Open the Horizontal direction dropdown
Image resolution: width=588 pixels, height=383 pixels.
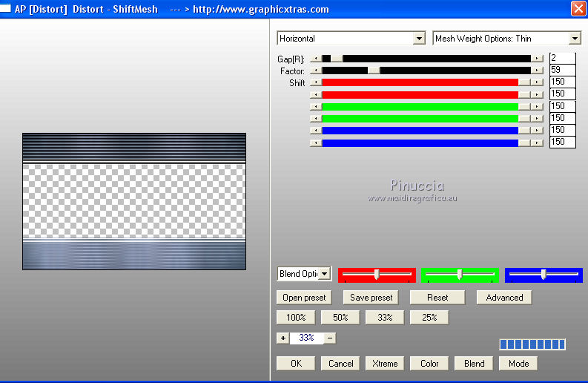pos(419,39)
